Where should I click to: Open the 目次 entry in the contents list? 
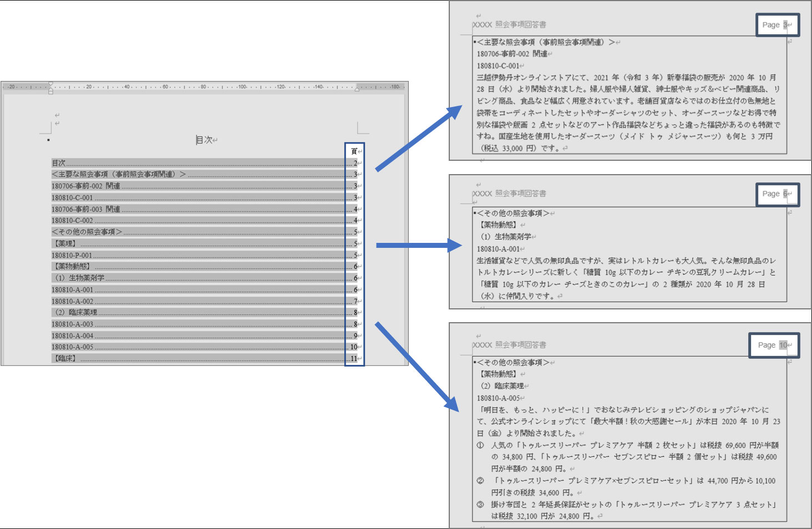pos(59,163)
